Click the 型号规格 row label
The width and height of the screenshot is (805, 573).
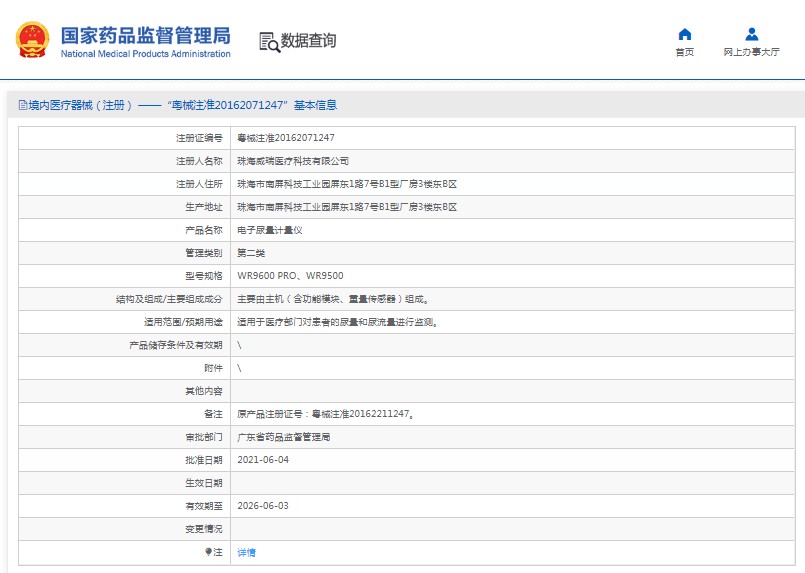coord(204,276)
